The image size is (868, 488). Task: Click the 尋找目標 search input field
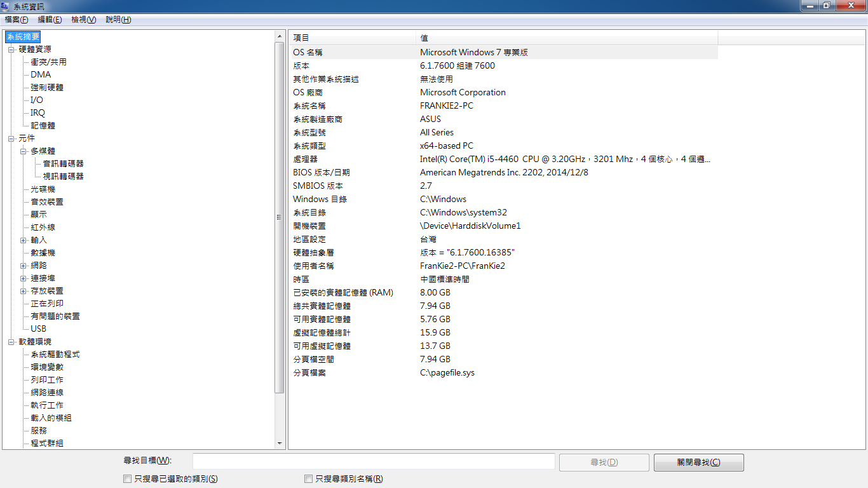[374, 462]
